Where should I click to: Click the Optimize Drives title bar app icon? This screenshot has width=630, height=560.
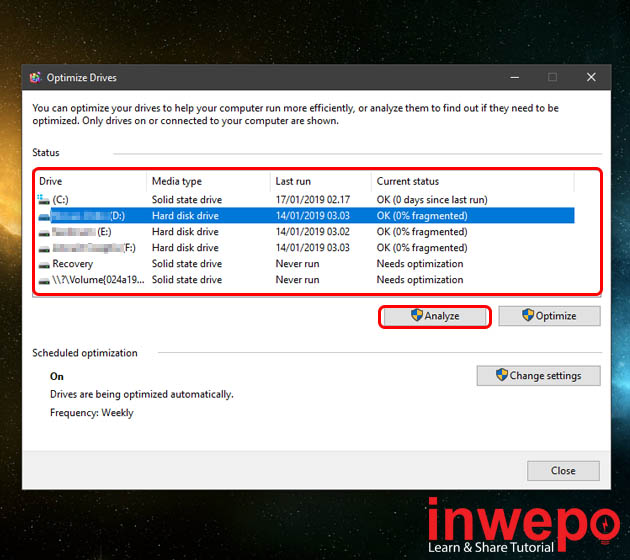35,77
